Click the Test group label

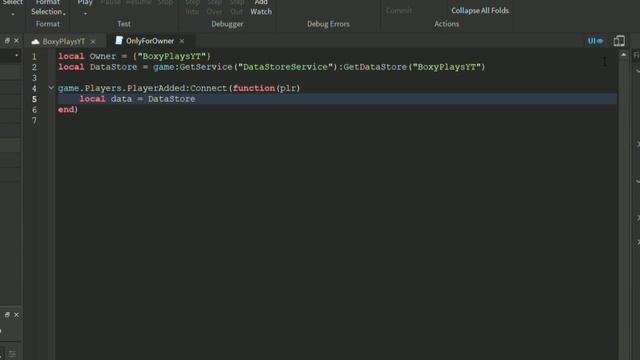[124, 24]
